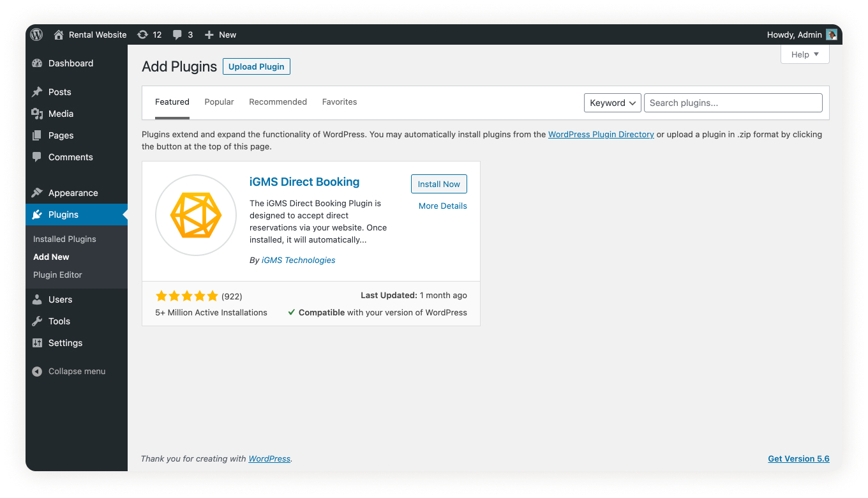This screenshot has width=868, height=498.
Task: Click the Tools wrench icon
Action: click(x=37, y=321)
